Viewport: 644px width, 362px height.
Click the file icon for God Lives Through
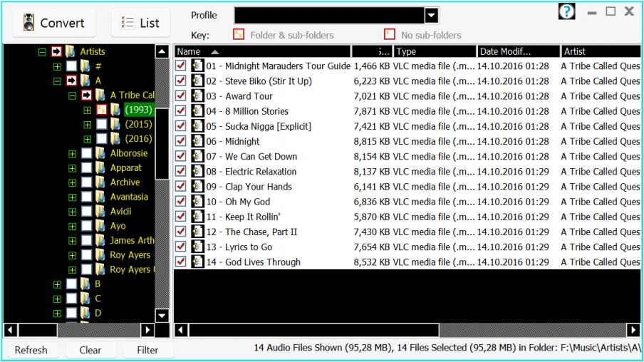tap(197, 262)
